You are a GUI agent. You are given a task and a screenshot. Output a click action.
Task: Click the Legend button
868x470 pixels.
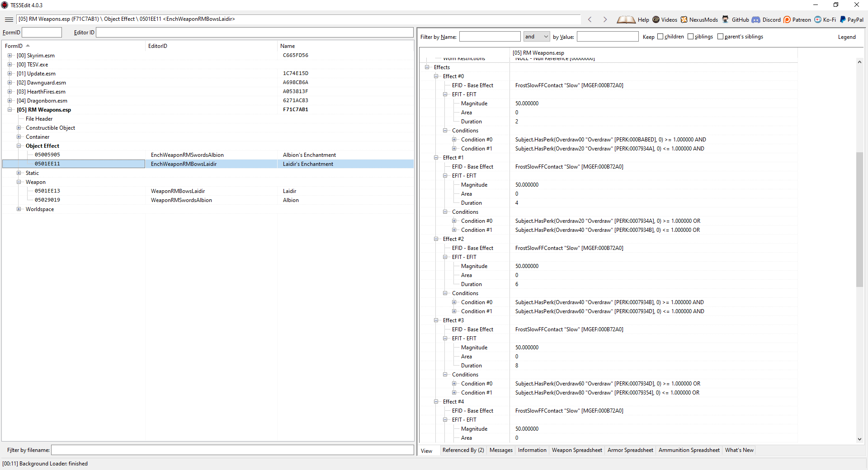pyautogui.click(x=846, y=37)
